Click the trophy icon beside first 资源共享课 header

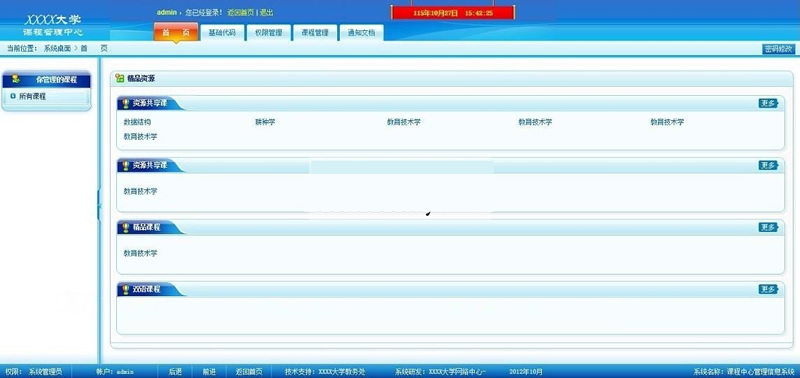[x=125, y=104]
